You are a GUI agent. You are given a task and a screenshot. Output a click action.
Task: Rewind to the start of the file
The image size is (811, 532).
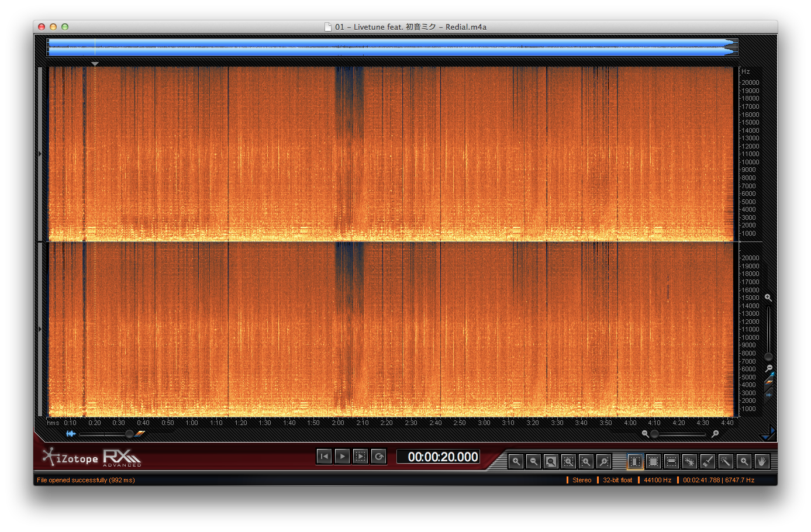pyautogui.click(x=324, y=457)
